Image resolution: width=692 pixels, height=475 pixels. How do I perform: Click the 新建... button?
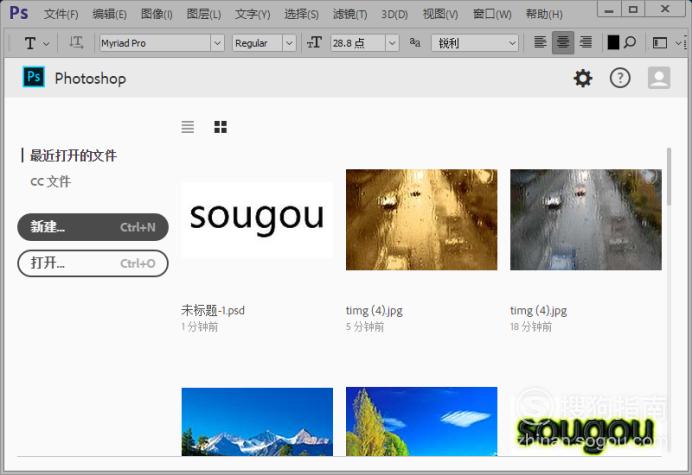[93, 227]
